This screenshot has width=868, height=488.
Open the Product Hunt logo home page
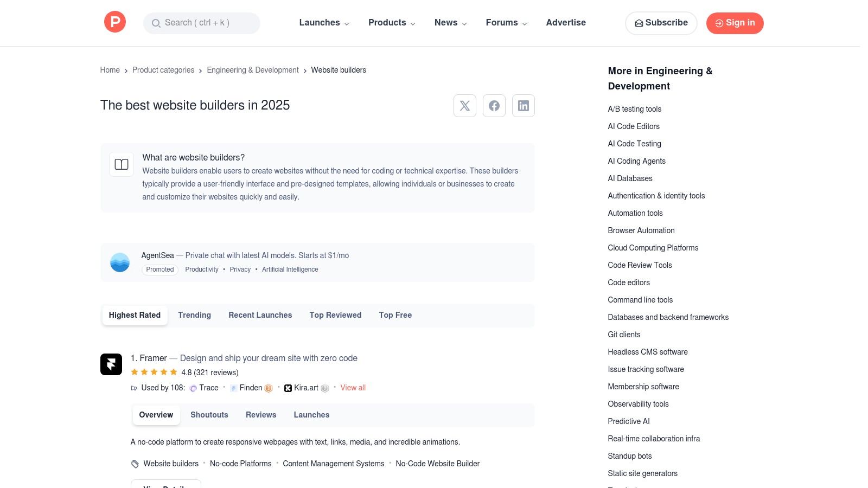click(115, 22)
